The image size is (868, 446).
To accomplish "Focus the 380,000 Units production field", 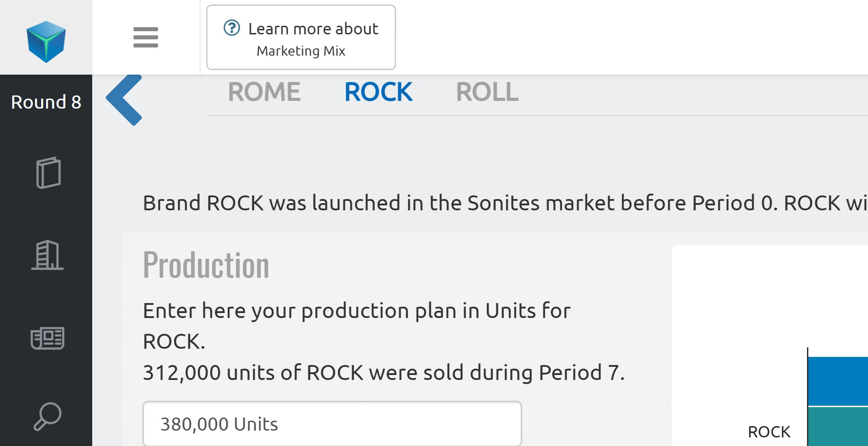I will pyautogui.click(x=332, y=424).
